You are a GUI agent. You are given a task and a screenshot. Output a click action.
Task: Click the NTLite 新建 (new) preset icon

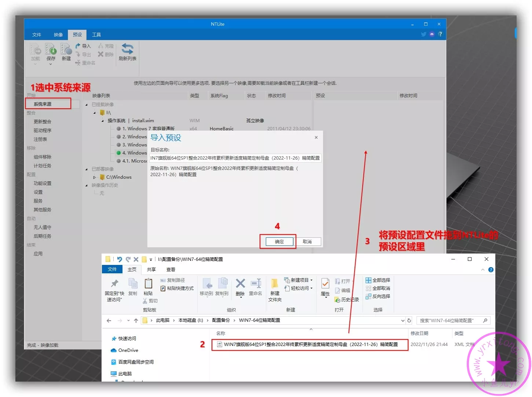pos(66,49)
